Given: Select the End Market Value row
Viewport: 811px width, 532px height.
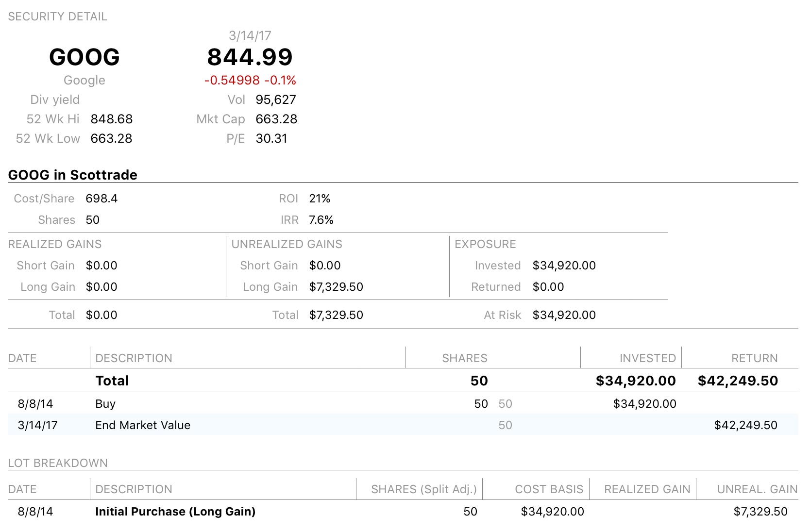Looking at the screenshot, I should 143,425.
